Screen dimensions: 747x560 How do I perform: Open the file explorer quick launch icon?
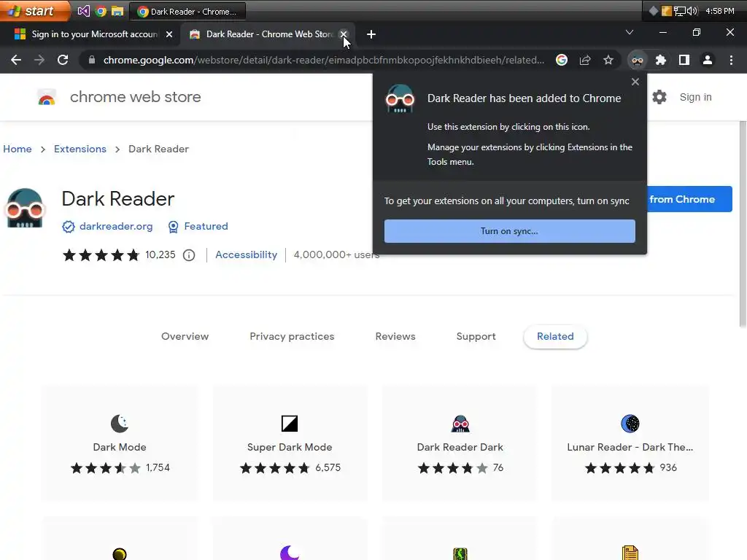pyautogui.click(x=117, y=11)
